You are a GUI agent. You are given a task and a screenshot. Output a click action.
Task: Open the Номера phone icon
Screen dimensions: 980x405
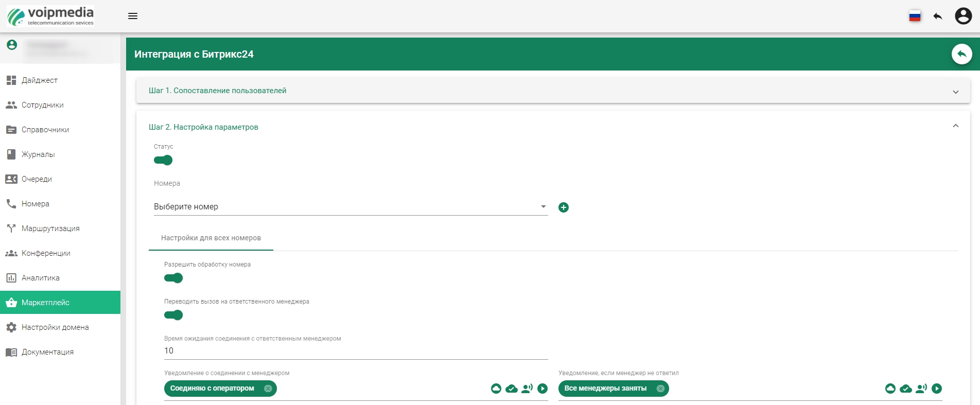coord(11,204)
